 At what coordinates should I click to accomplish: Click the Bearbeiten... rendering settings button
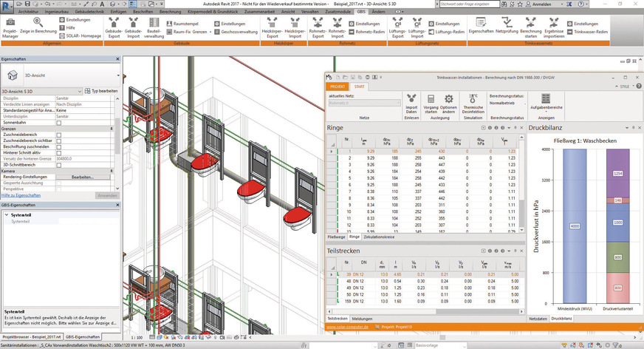(x=82, y=177)
